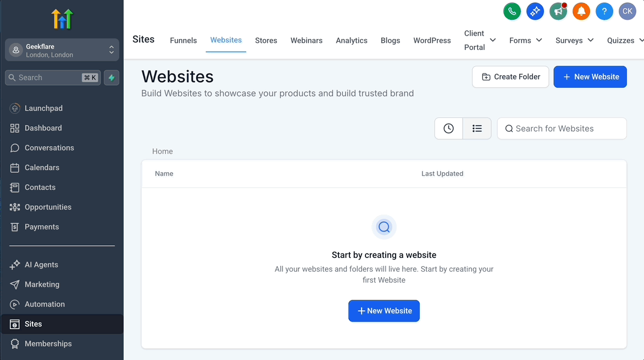Switch to the Stores tab
Viewport: 644px width, 360px height.
(266, 40)
